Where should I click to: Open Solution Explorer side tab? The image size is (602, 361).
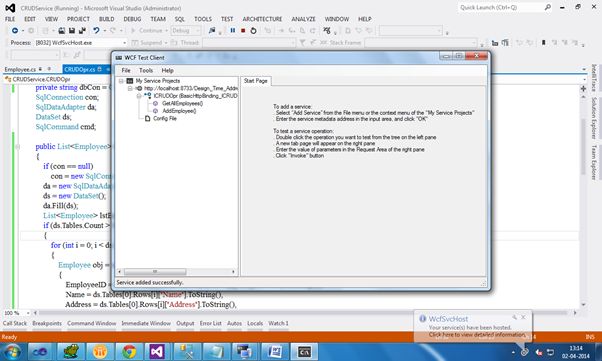[594, 118]
